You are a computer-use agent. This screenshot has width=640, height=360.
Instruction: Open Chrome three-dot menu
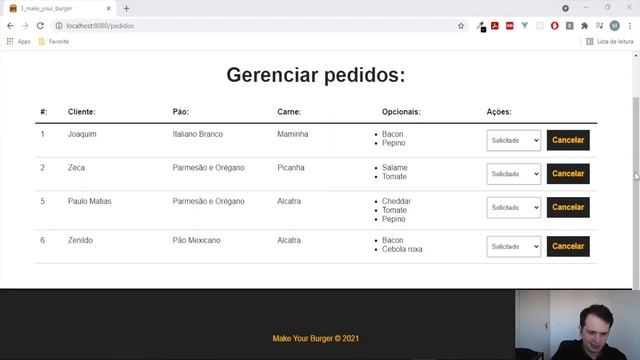click(630, 26)
